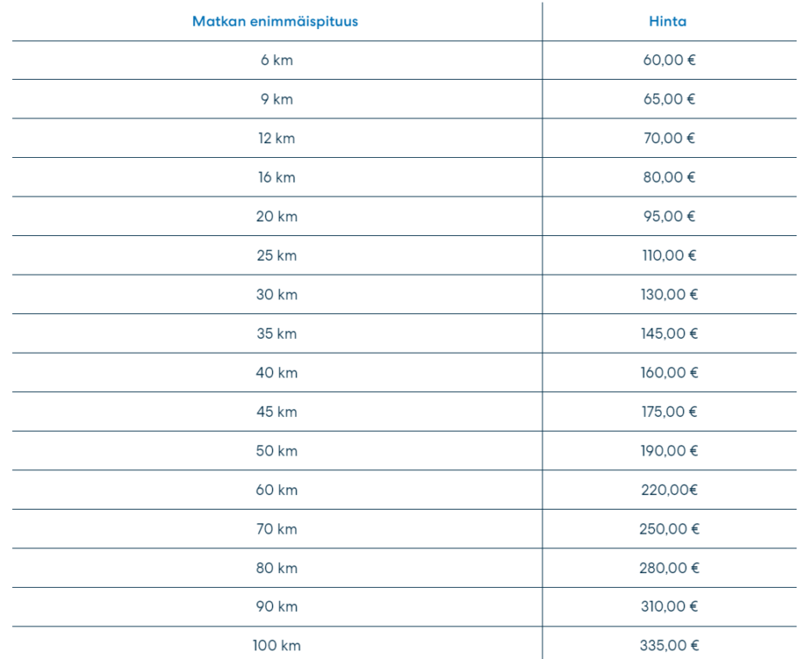This screenshot has height=659, width=812.
Task: Click the 'Hinta' column header
Action: point(674,21)
